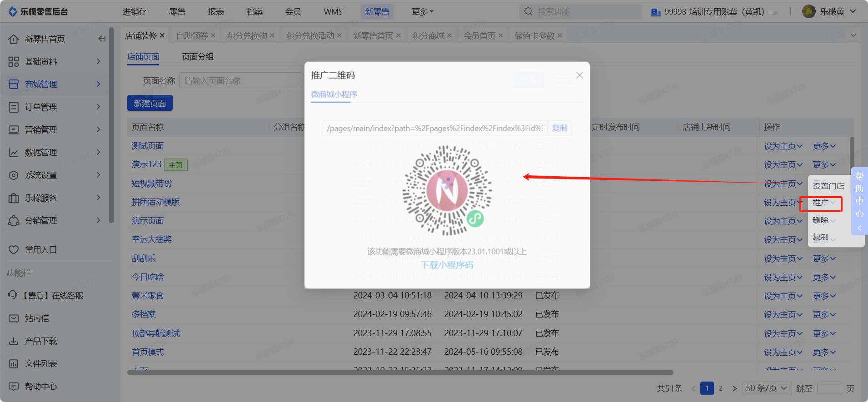Click the 页面名称 search input
Screen dimensions: 868x402
click(x=241, y=80)
